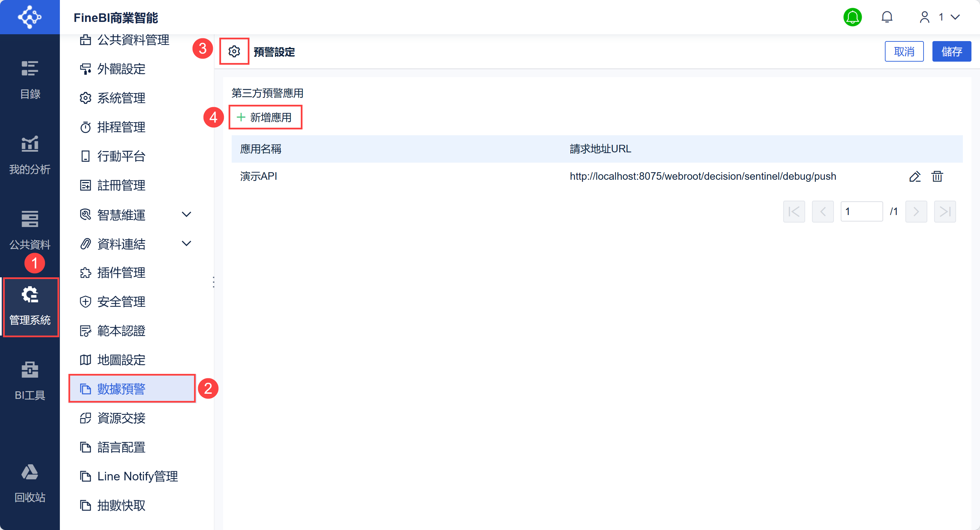Open the 公共資料 sidebar section
Viewport: 980px width, 530px height.
point(30,229)
